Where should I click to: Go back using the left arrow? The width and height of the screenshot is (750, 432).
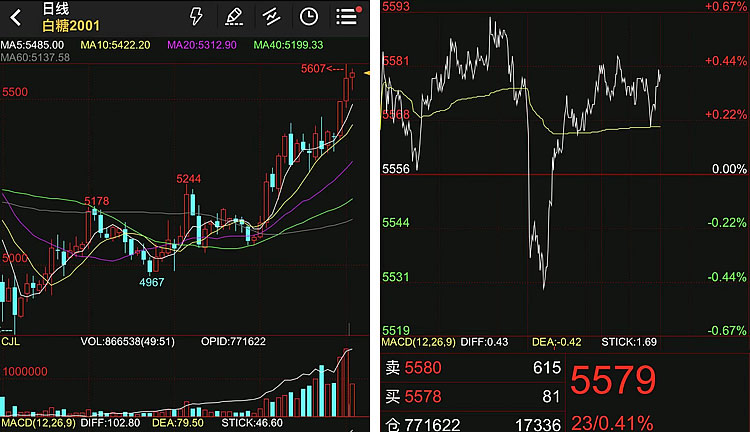16,17
